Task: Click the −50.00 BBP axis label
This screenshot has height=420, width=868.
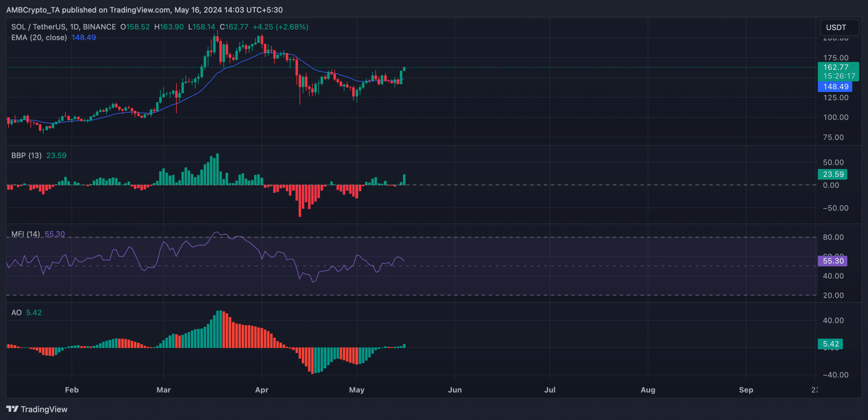Action: click(x=836, y=208)
